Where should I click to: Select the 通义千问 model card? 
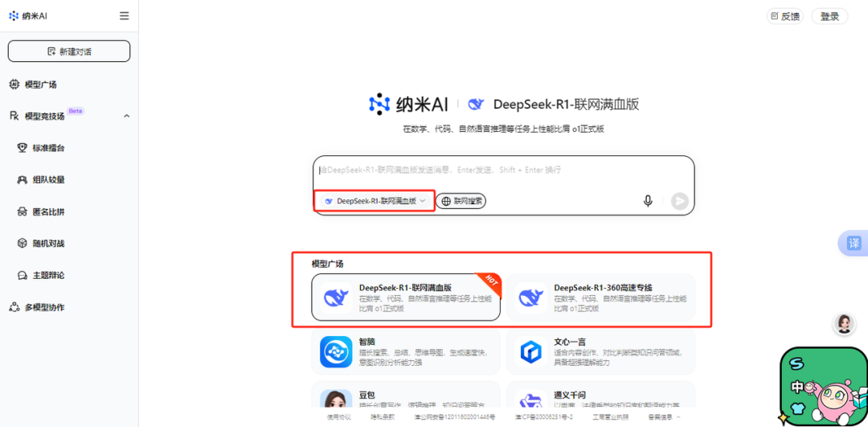tap(600, 396)
